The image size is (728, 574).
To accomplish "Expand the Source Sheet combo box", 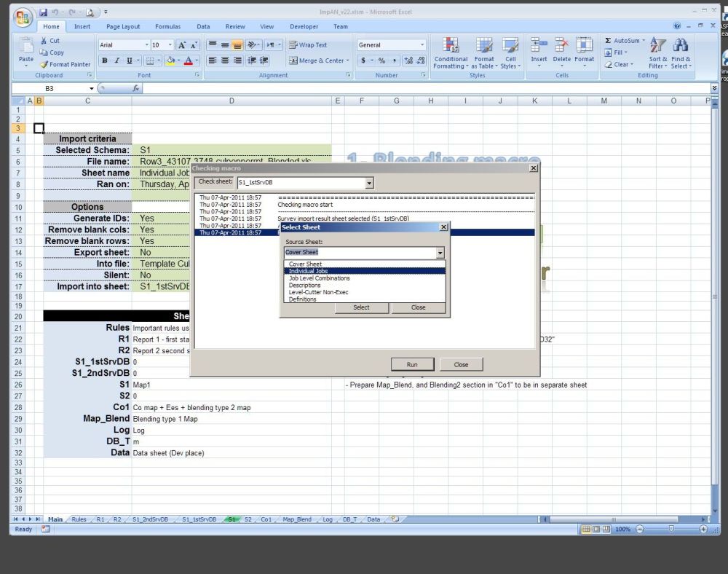I will pos(440,253).
